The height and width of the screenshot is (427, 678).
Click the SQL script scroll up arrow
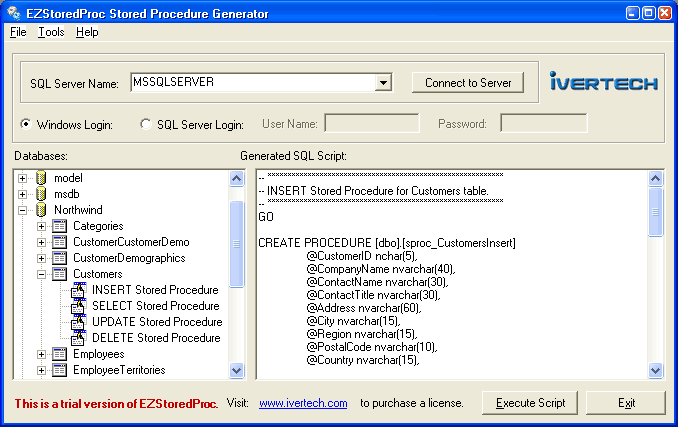[x=656, y=178]
